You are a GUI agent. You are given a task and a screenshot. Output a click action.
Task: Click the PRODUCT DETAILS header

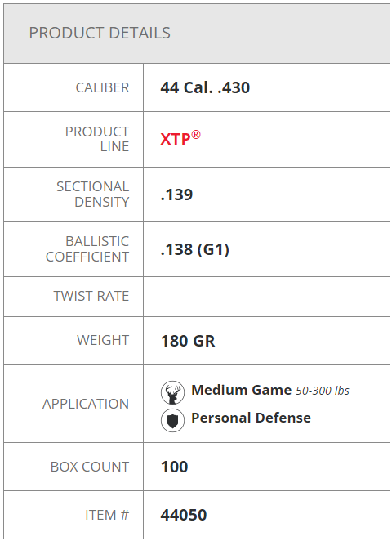[x=100, y=34]
